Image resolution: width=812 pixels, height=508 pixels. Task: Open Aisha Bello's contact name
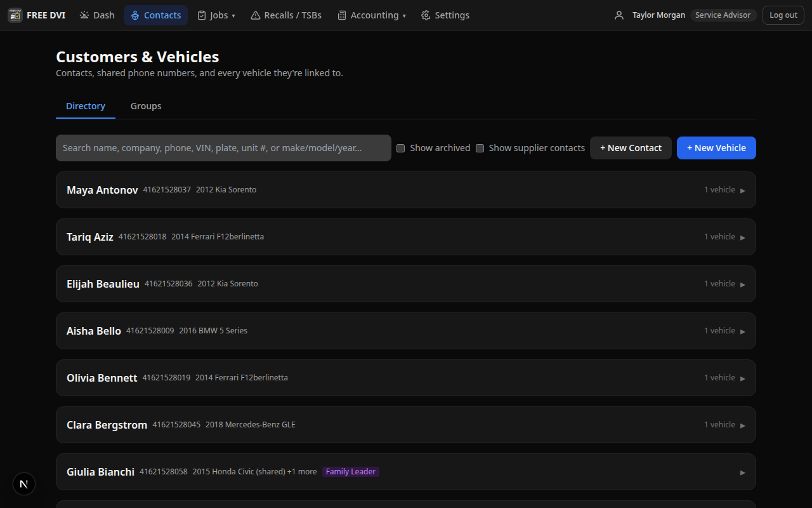94,331
